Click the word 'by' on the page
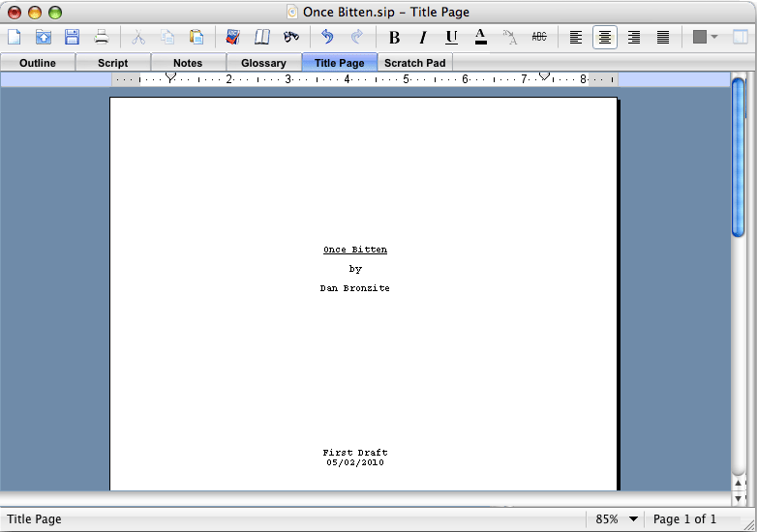 coord(355,269)
